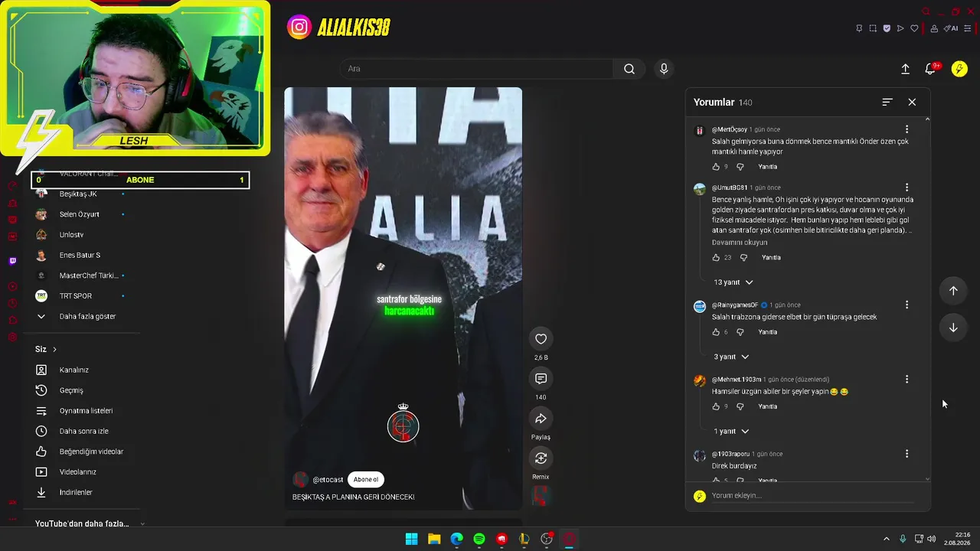Open the browser AI toolbar button

pos(952,28)
